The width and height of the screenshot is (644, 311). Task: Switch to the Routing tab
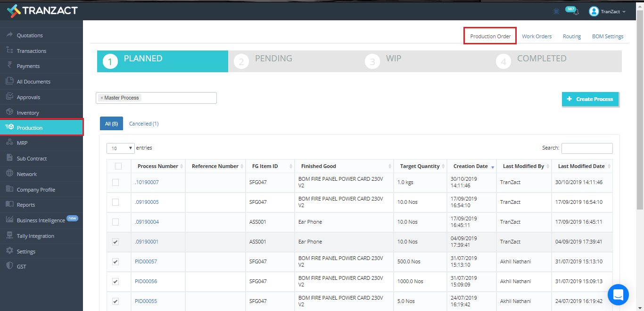572,36
